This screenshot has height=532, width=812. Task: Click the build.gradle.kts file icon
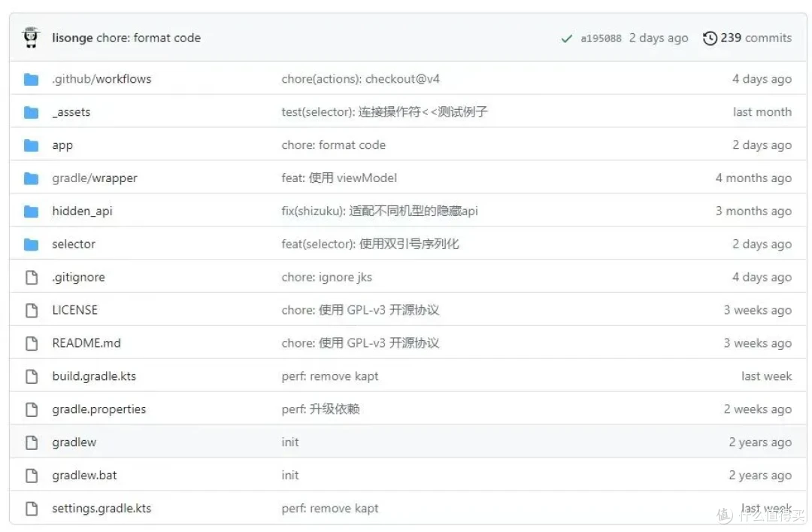[32, 376]
